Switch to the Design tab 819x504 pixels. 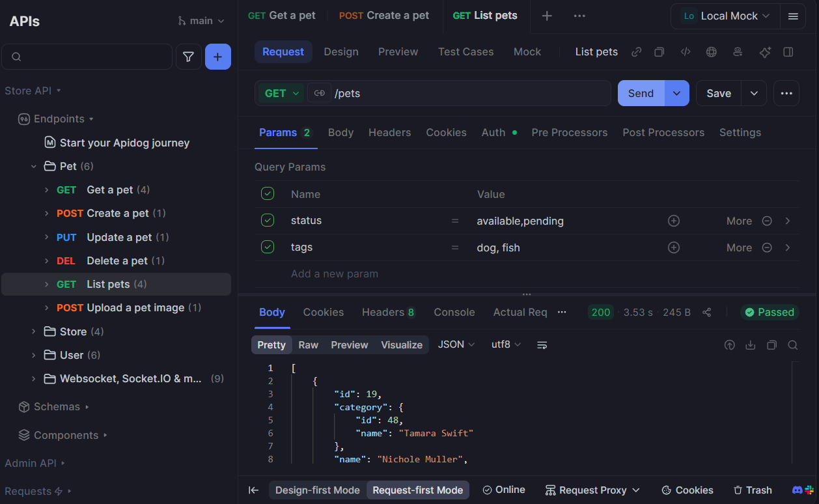341,51
